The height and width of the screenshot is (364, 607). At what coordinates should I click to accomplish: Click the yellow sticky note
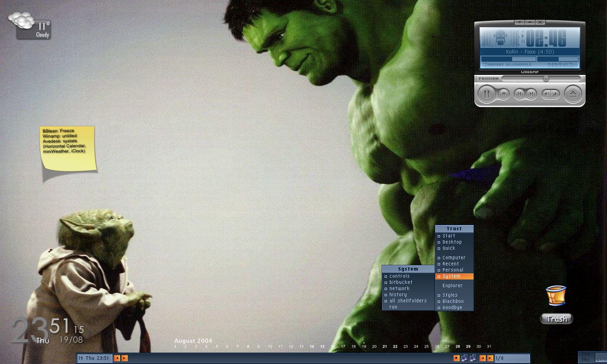tap(68, 149)
